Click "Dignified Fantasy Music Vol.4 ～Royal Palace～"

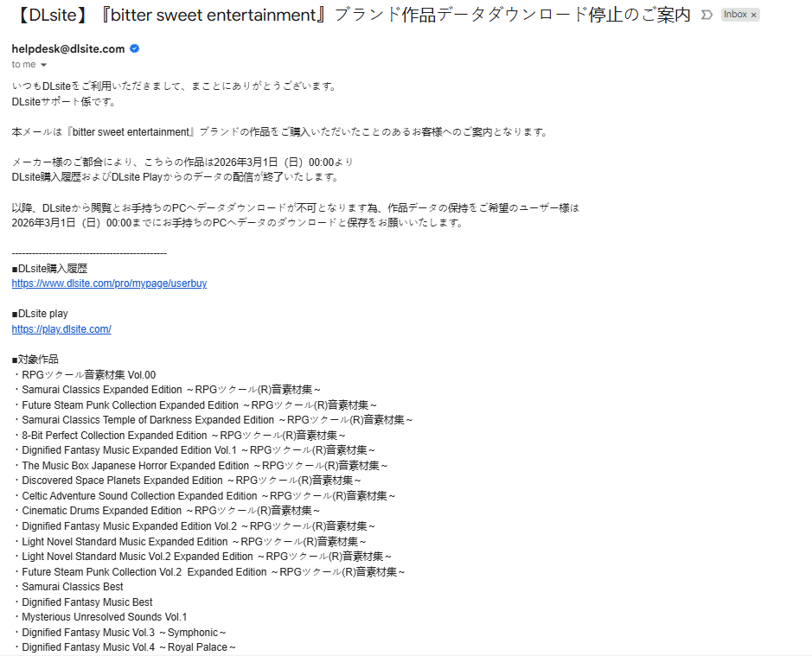tap(124, 647)
